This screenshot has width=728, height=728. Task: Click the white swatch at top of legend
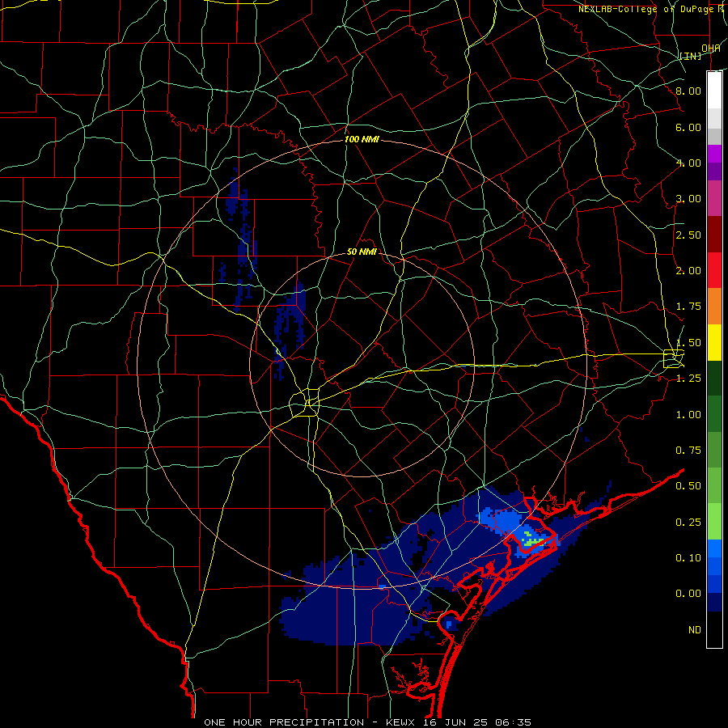tap(714, 90)
